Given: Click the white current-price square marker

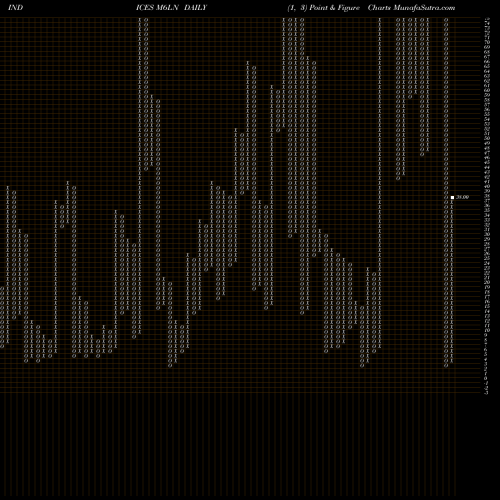Looking at the screenshot, I should 452,197.
